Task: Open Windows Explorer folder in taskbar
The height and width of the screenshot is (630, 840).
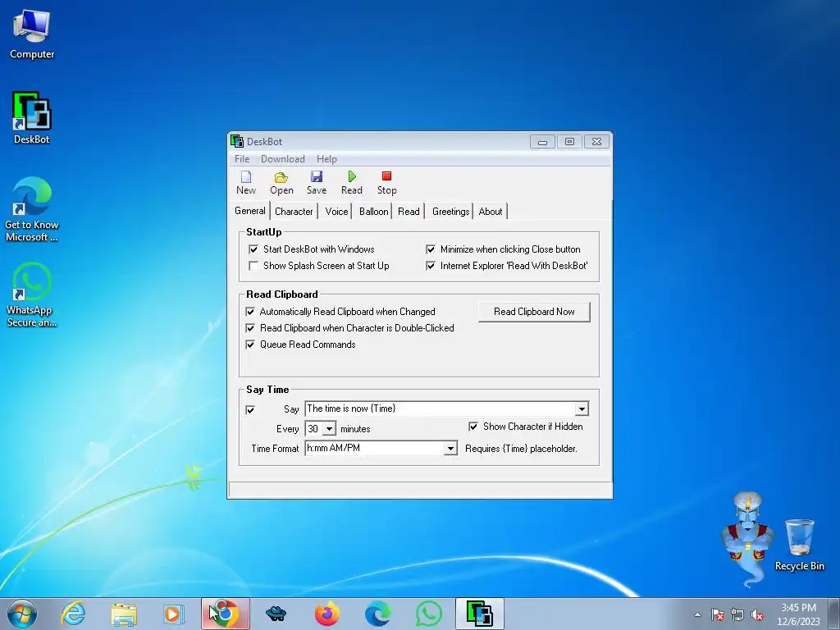Action: coord(124,614)
